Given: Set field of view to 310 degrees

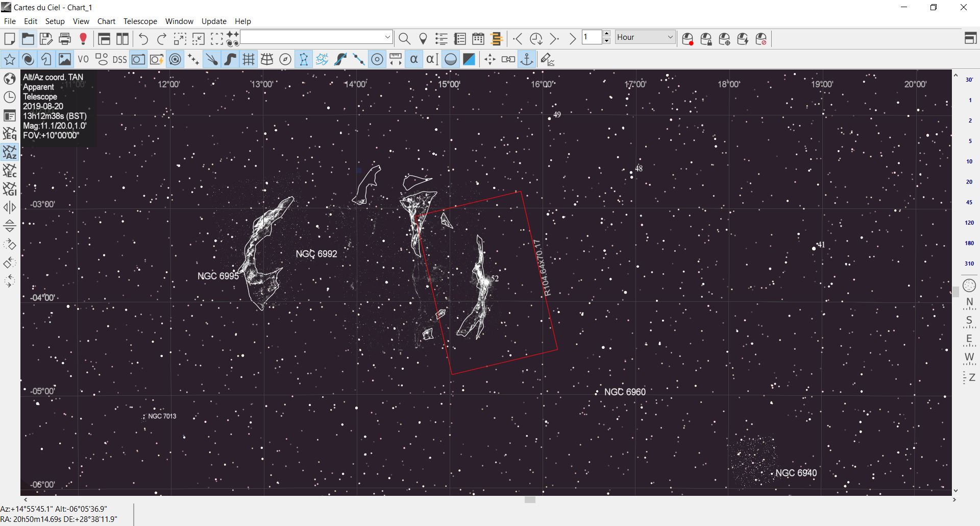Looking at the screenshot, I should (969, 264).
